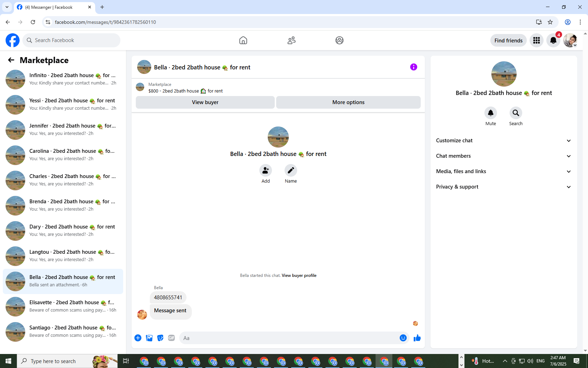Open the Infinito conversation
The width and height of the screenshot is (588, 368).
point(63,79)
